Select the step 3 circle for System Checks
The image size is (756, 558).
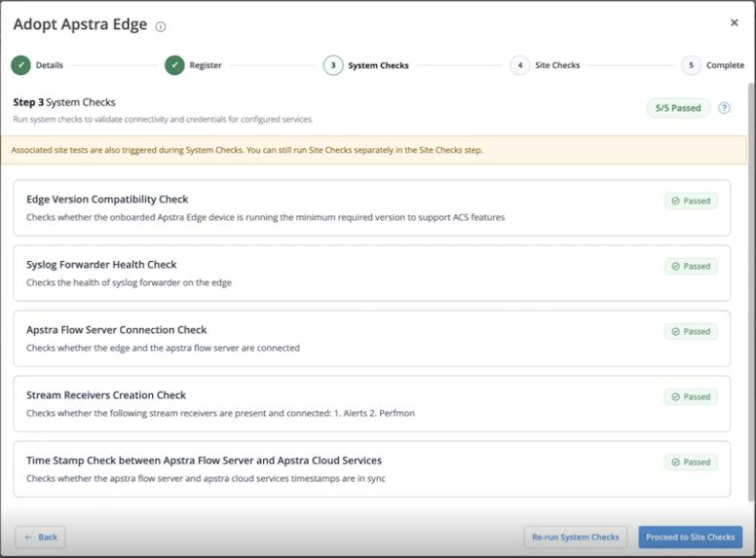[333, 65]
